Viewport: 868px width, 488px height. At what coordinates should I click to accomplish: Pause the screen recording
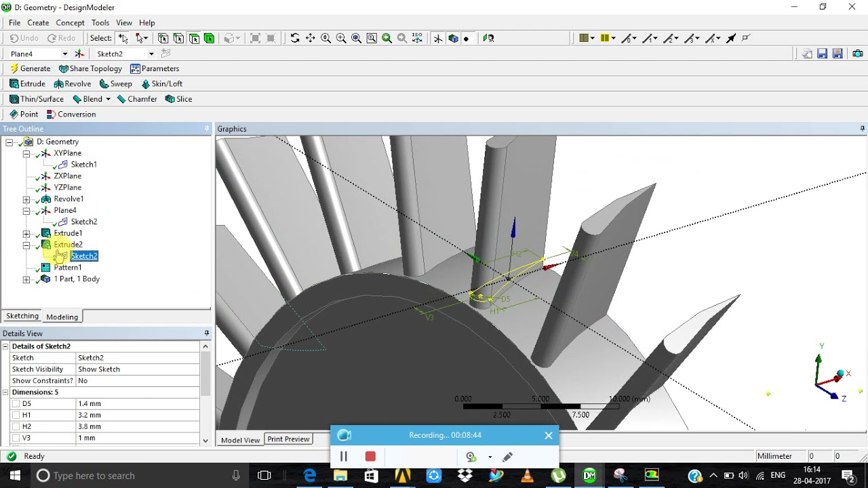(344, 457)
